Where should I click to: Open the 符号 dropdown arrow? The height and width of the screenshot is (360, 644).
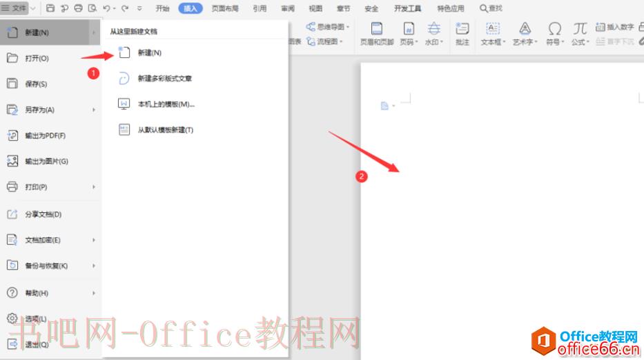pyautogui.click(x=563, y=42)
